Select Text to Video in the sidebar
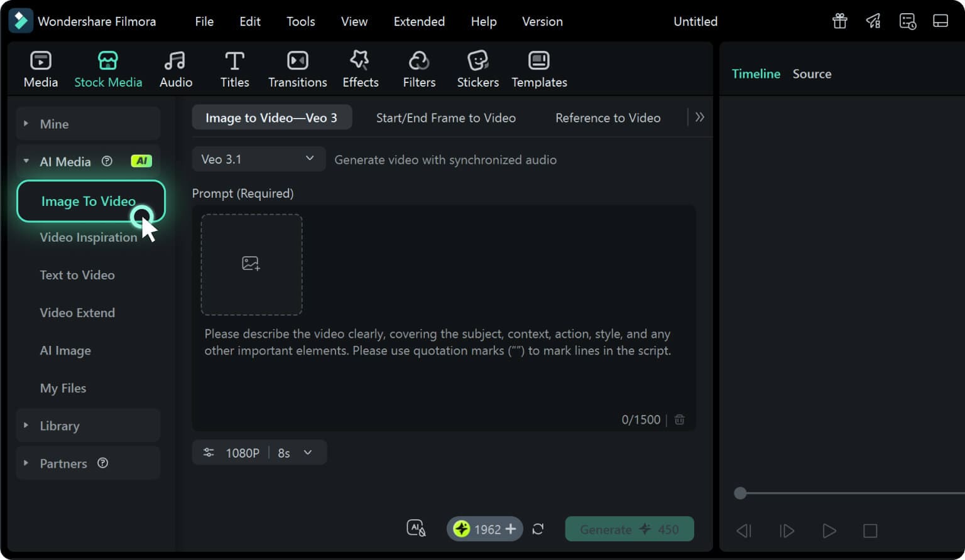The image size is (965, 560). coord(77,275)
